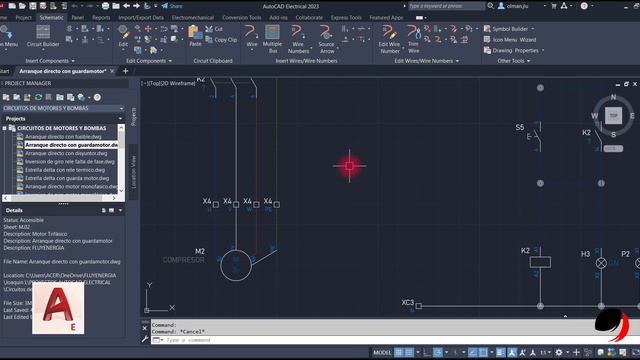Image resolution: width=640 pixels, height=360 pixels.
Task: Expand the Insert Components panel
Action: coord(50,61)
